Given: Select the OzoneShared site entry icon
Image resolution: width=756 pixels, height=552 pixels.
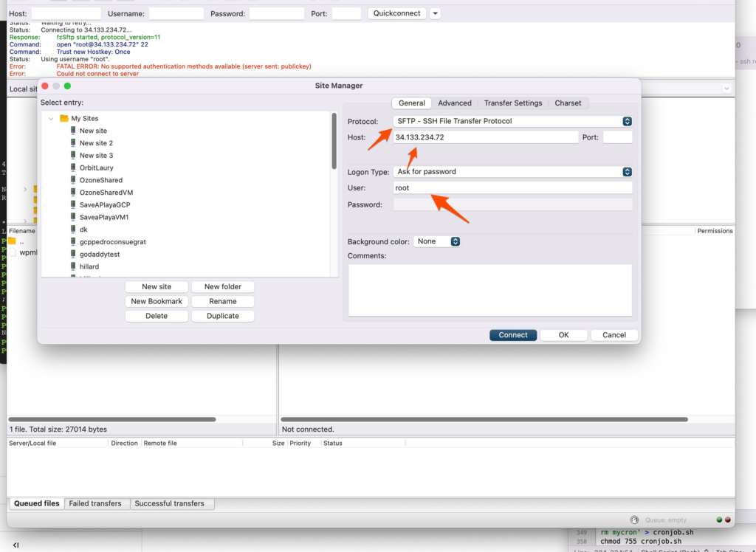Looking at the screenshot, I should [x=73, y=180].
